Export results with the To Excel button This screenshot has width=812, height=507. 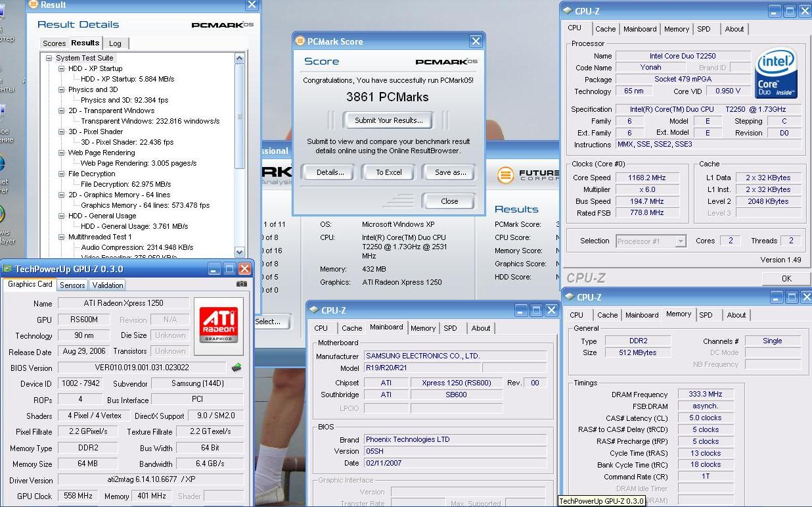(x=389, y=172)
